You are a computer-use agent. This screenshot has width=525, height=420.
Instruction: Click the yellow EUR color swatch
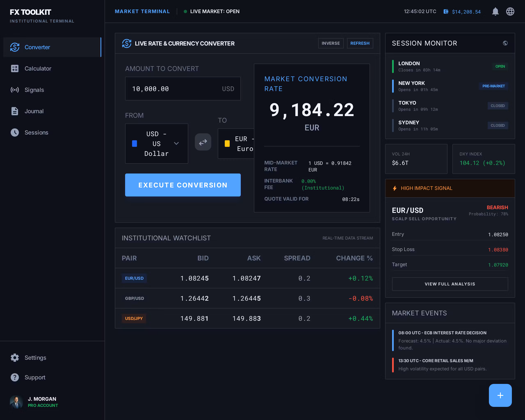click(x=227, y=143)
